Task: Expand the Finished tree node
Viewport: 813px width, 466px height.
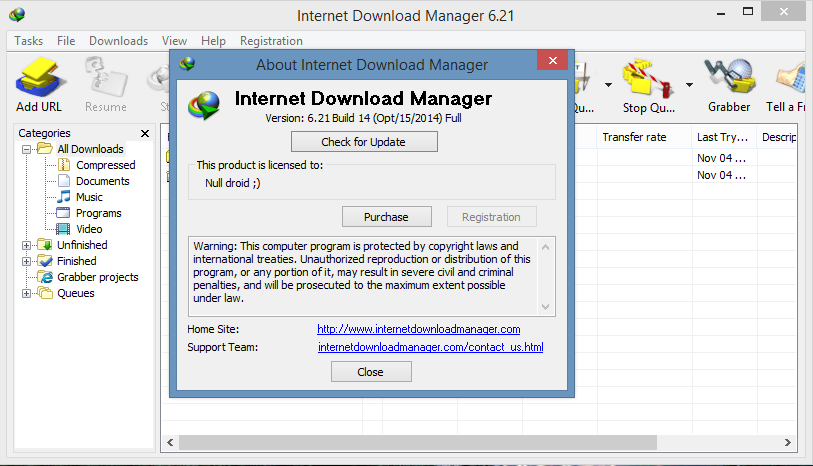Action: pos(26,261)
